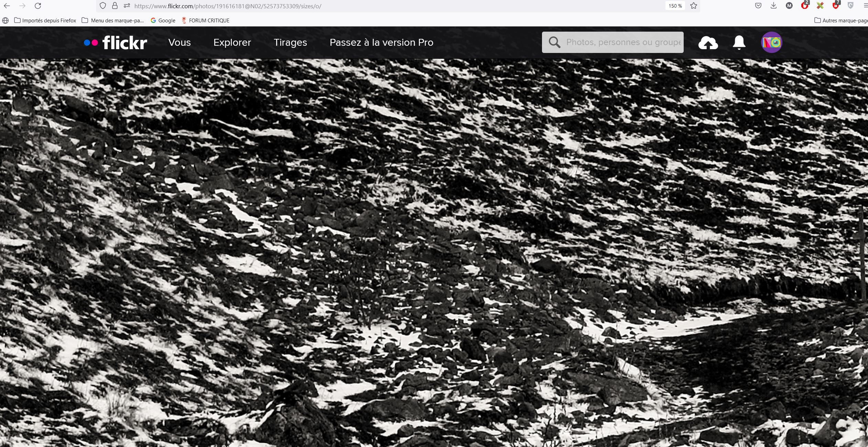The width and height of the screenshot is (868, 447).
Task: Click the round M extension icon
Action: [789, 6]
